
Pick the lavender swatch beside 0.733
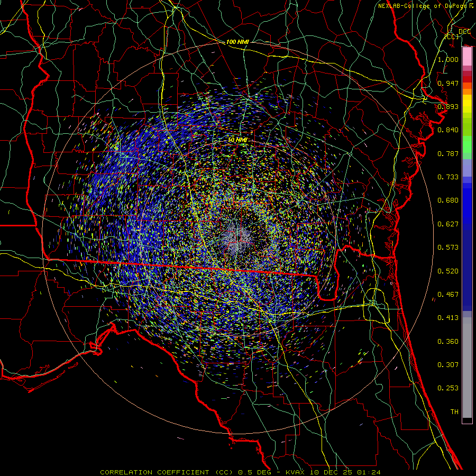[467, 169]
